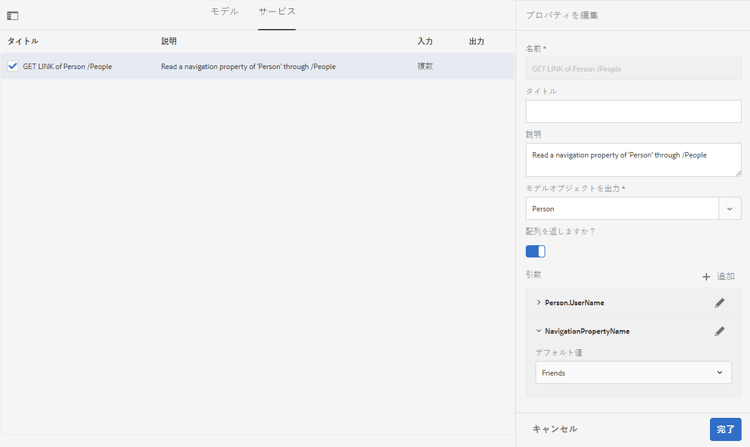Expand the Person.UserName argument

click(539, 303)
